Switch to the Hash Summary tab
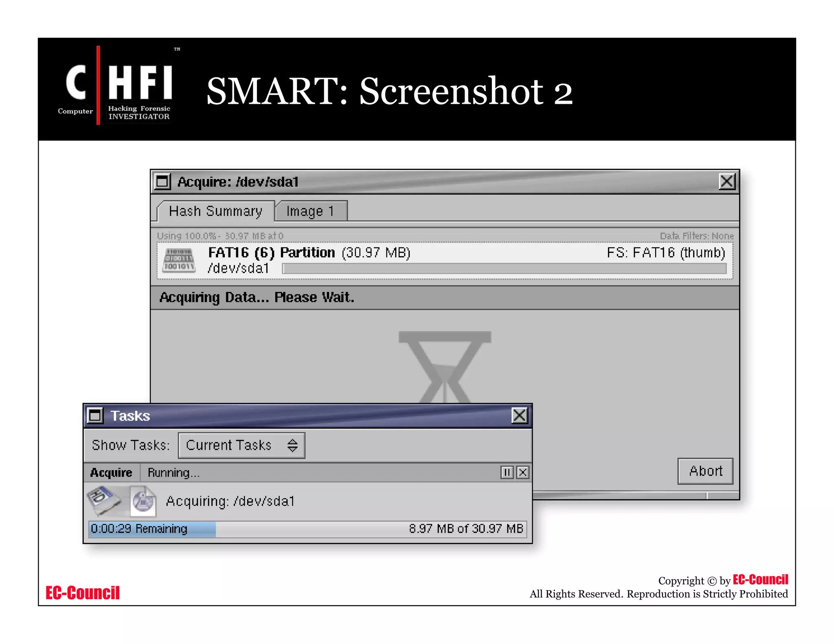This screenshot has width=834, height=644. (x=215, y=211)
